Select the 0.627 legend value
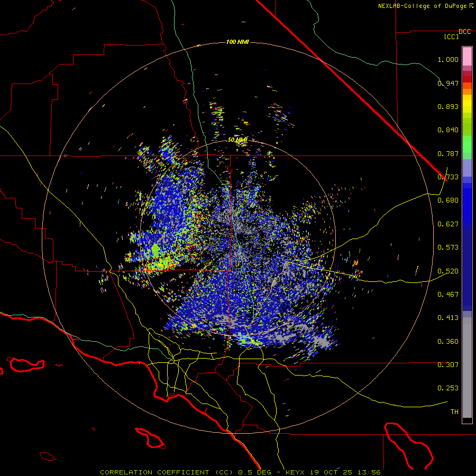The height and width of the screenshot is (476, 476). pos(448,224)
